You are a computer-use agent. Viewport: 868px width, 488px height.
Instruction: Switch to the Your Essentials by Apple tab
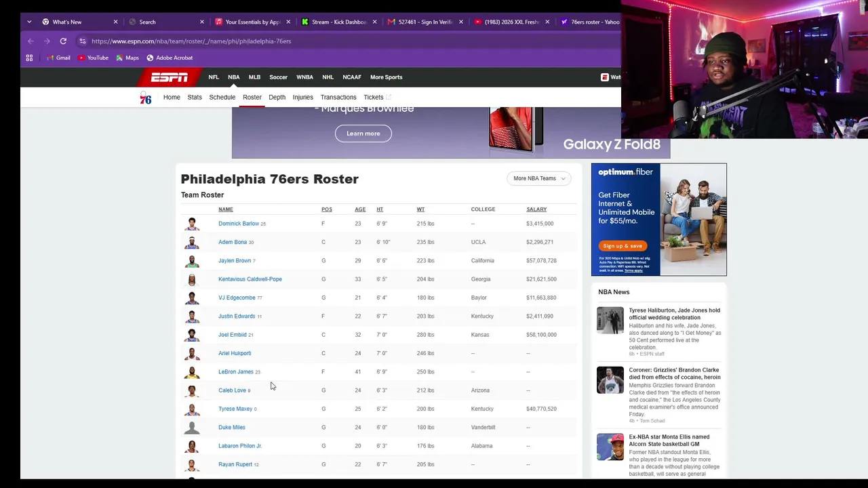point(253,22)
